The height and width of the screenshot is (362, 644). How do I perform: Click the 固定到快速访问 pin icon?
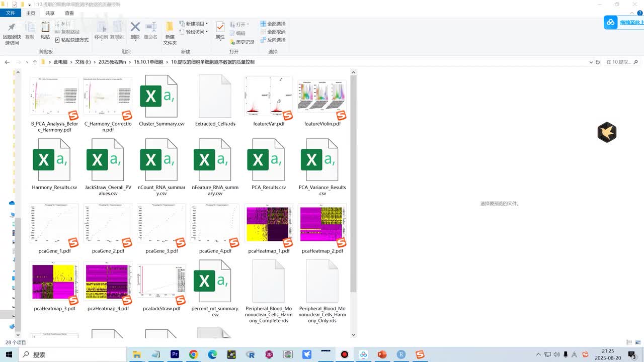click(12, 27)
